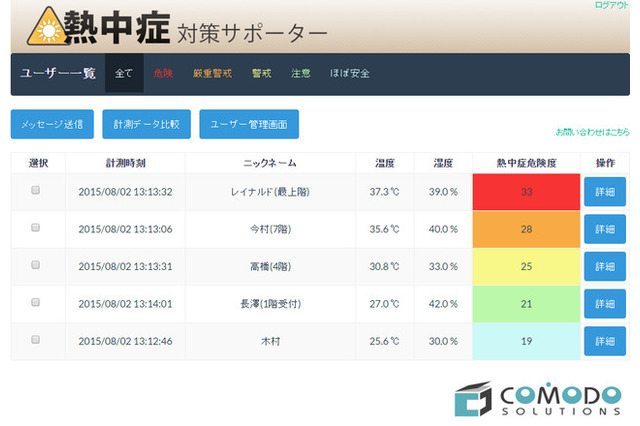
Task: Show the 警戒 tab
Action: [261, 73]
